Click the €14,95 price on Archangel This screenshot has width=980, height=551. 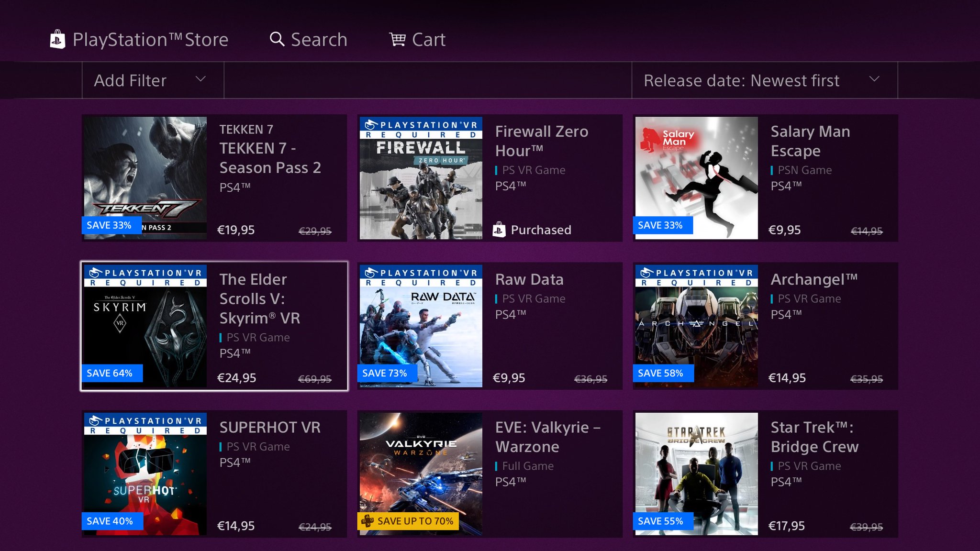point(787,378)
